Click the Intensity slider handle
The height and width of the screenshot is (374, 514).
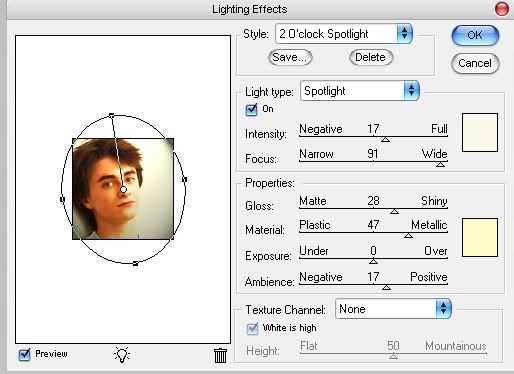[385, 140]
